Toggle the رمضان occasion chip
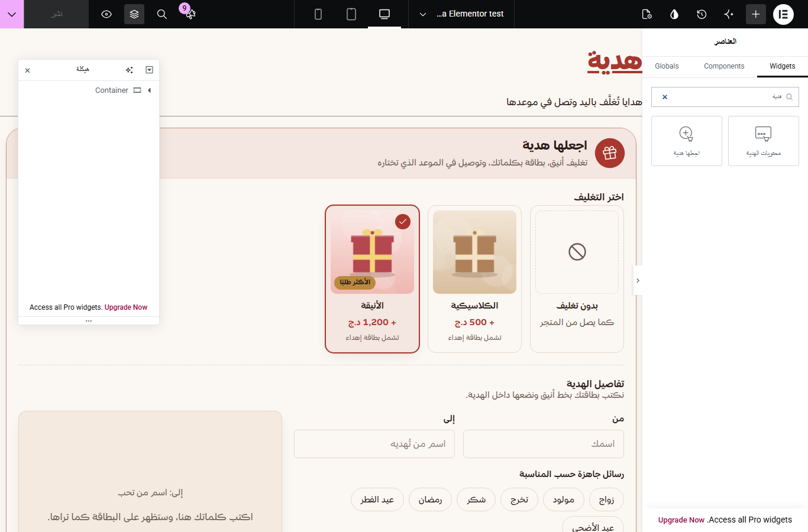 click(x=431, y=499)
